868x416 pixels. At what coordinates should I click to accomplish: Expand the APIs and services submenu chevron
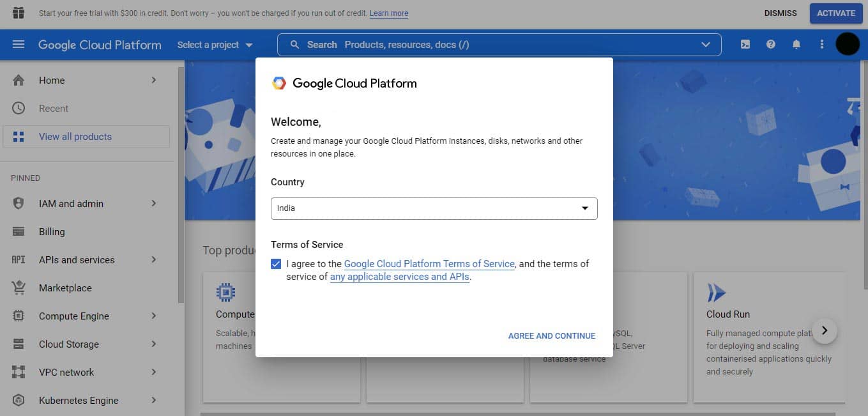click(154, 259)
